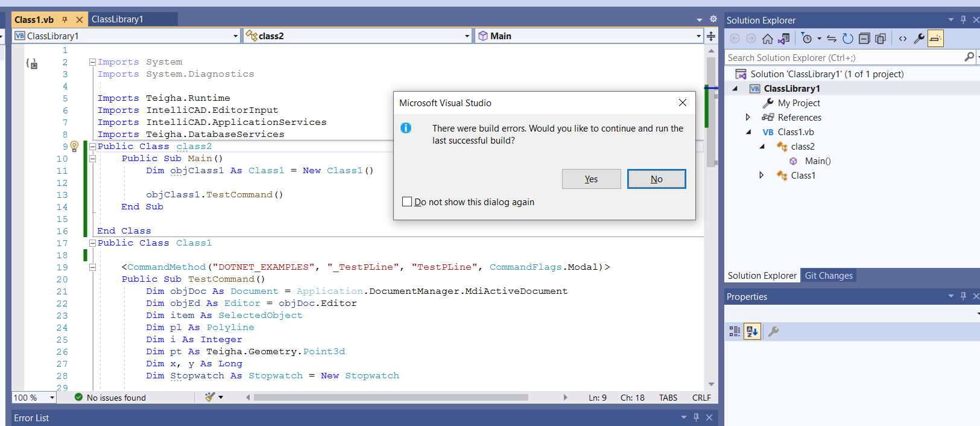Click Yes to run last successful build

(591, 179)
